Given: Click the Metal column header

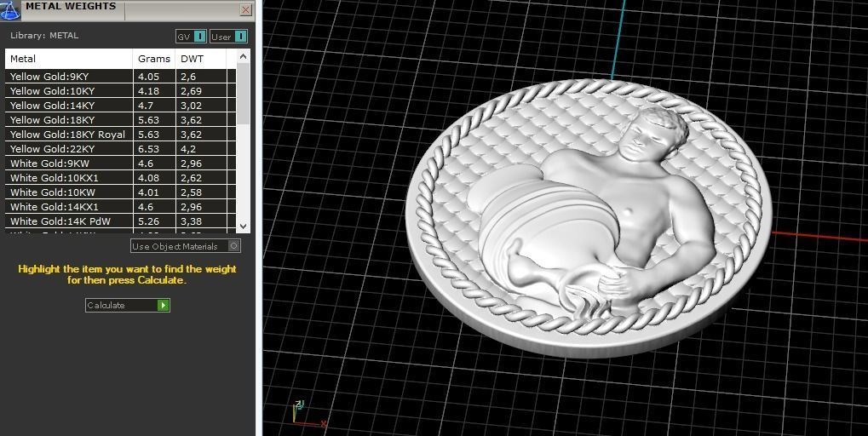Looking at the screenshot, I should [x=69, y=59].
